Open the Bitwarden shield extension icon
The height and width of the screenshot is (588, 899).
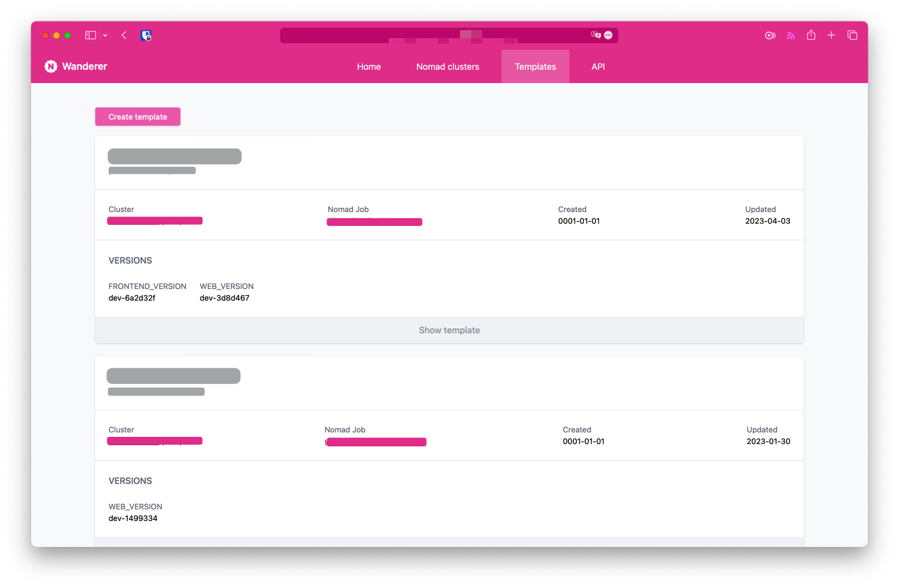point(146,35)
